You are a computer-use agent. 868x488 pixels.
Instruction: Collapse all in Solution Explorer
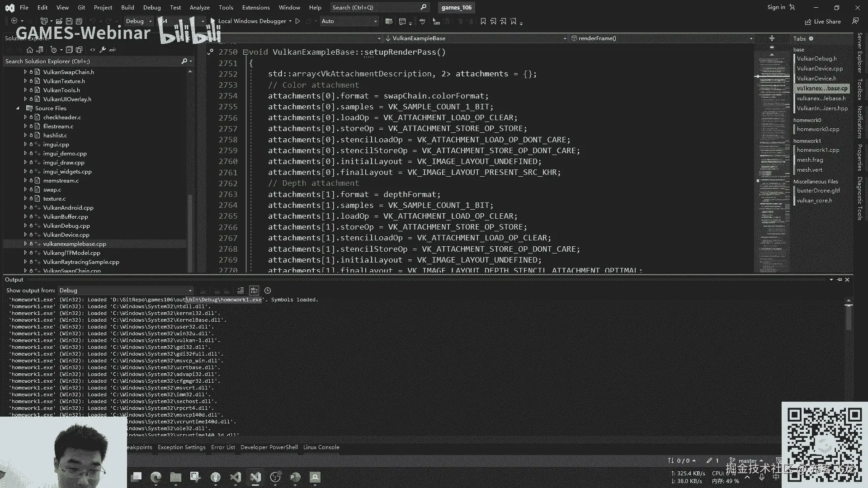(x=69, y=50)
